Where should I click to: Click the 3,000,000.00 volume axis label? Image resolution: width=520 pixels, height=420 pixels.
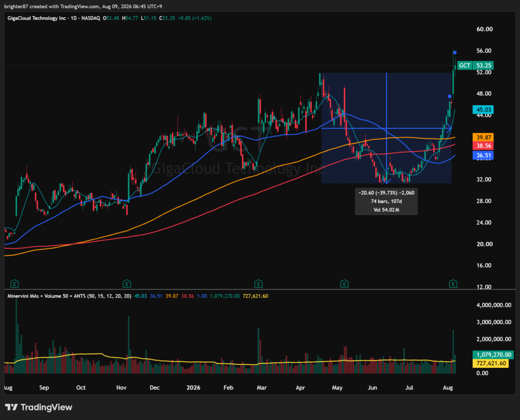tap(494, 322)
